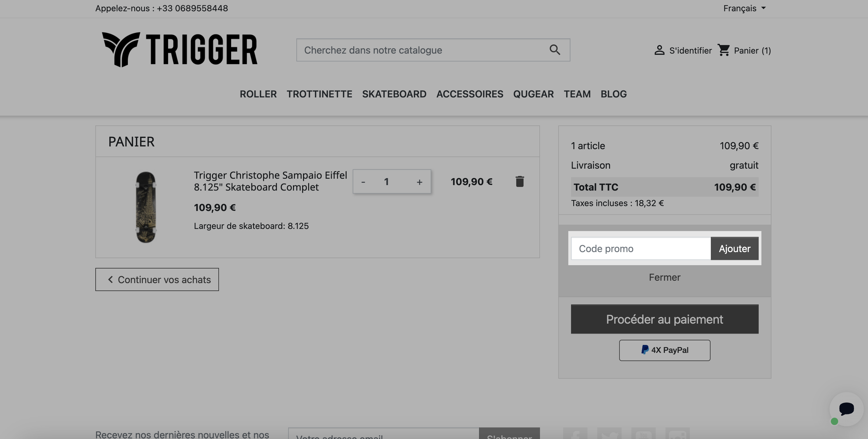This screenshot has height=439, width=868.
Task: Click the PayPal logo in 4X button
Action: (644, 350)
